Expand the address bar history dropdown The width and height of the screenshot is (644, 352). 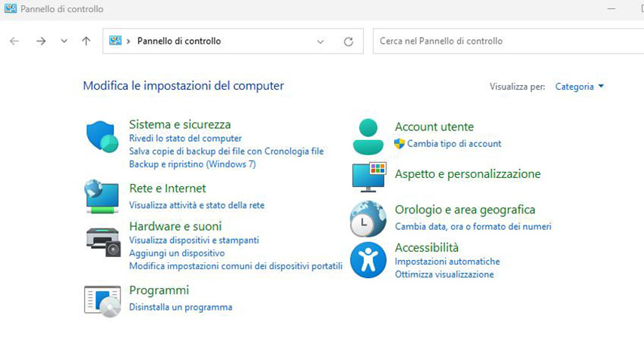pos(320,41)
